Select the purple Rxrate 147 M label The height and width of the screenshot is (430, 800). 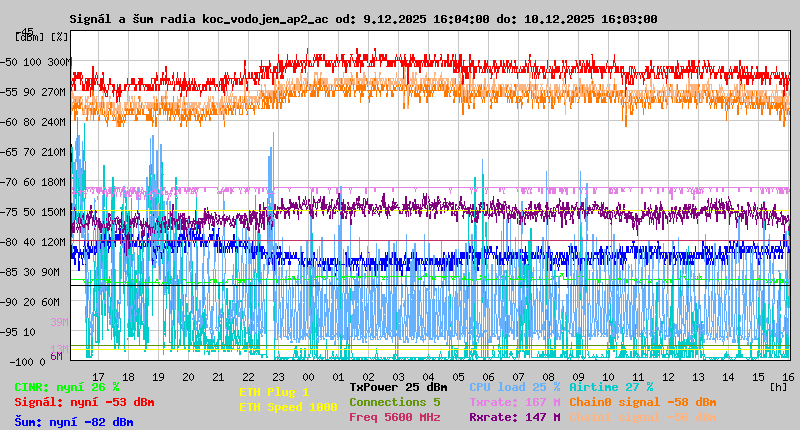click(514, 417)
